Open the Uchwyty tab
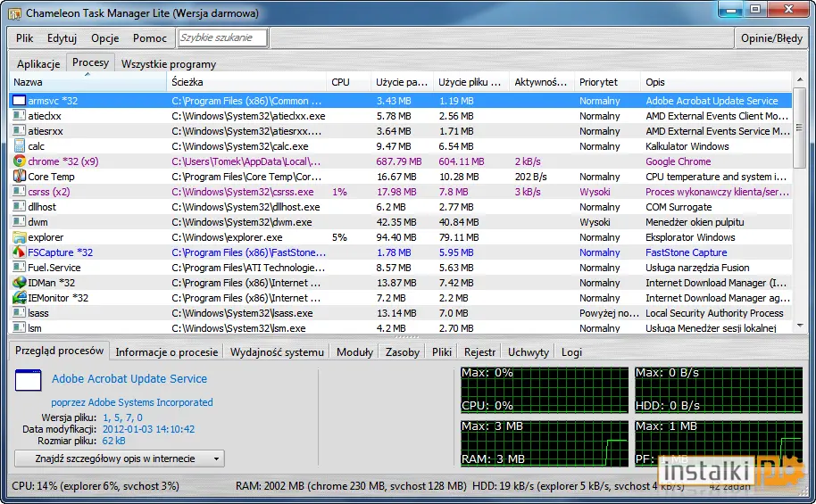Viewport: 816px width, 504px height. pos(529,352)
